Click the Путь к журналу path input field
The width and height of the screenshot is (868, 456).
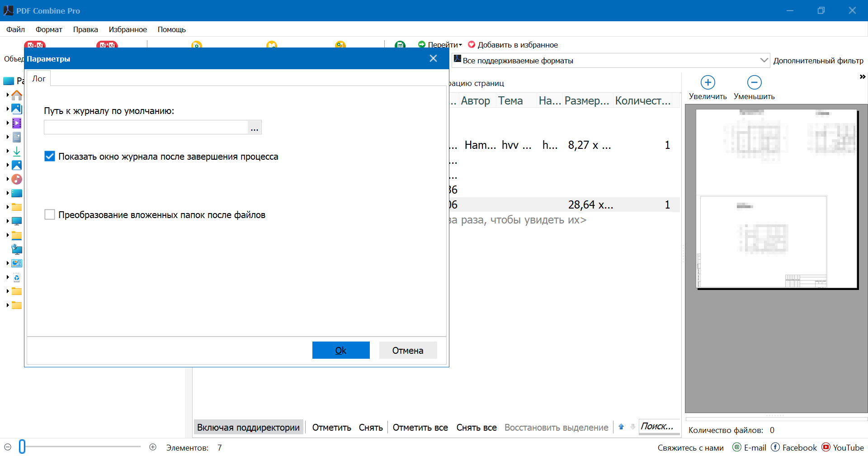click(146, 127)
